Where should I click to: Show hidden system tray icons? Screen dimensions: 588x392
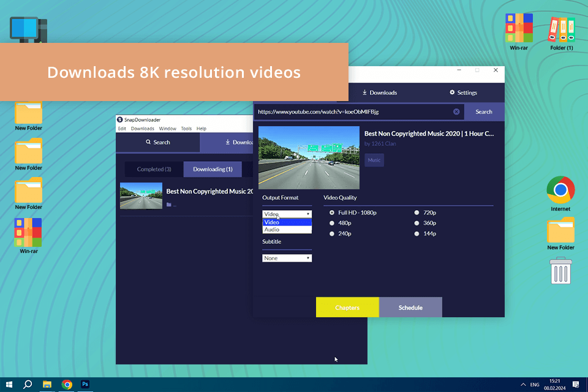522,385
